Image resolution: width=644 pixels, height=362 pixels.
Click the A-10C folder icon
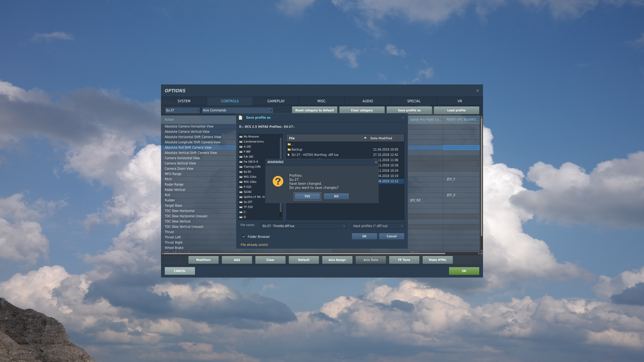241,147
